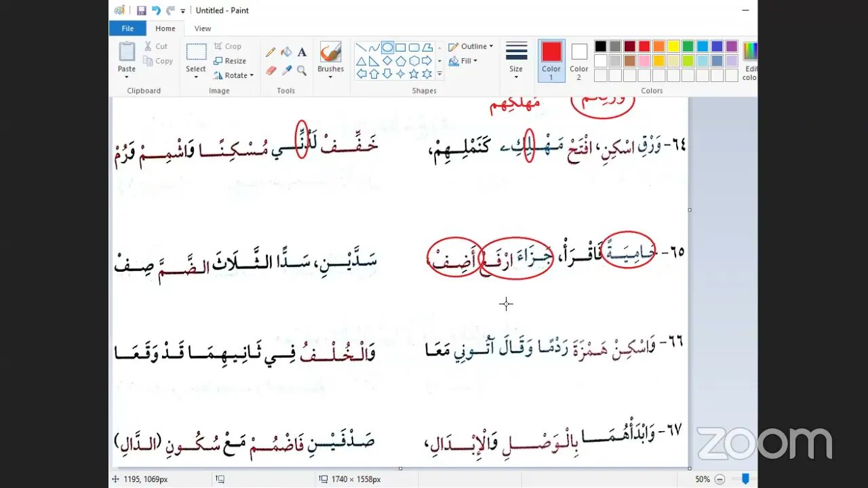Viewport: 868px width, 488px height.
Task: Choose the Right arrow shape
Action: tap(427, 60)
